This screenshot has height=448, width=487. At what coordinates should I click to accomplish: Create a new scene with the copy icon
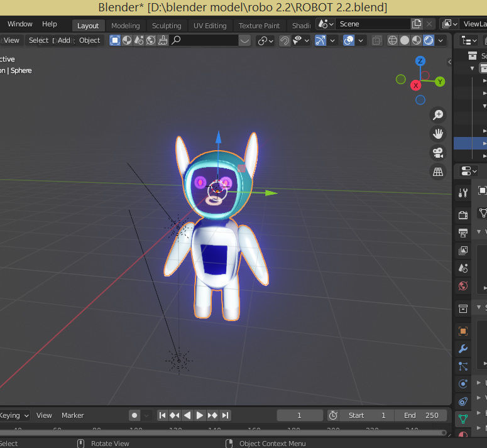[x=417, y=24]
